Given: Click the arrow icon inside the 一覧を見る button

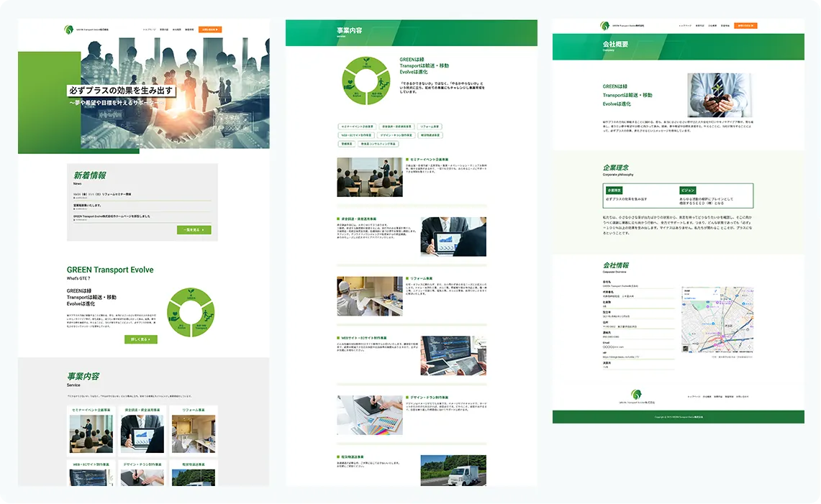Looking at the screenshot, I should tap(203, 230).
